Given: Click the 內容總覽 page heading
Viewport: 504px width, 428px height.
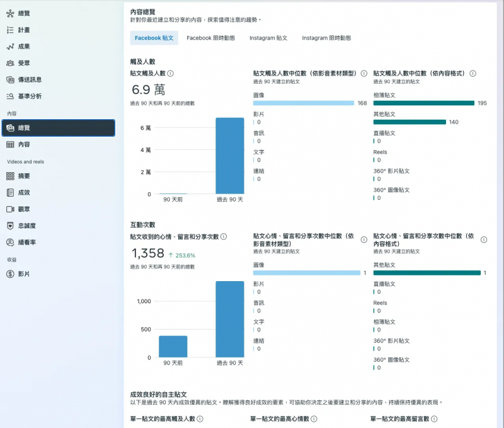Looking at the screenshot, I should (143, 12).
